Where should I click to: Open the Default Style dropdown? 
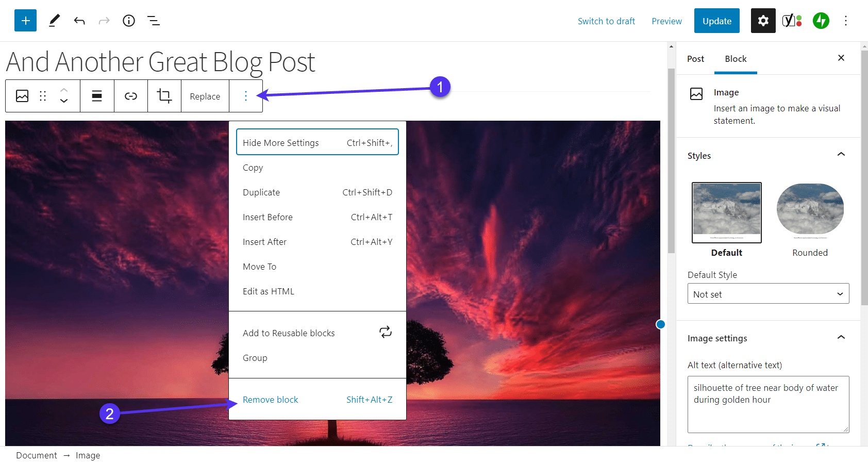tap(768, 294)
